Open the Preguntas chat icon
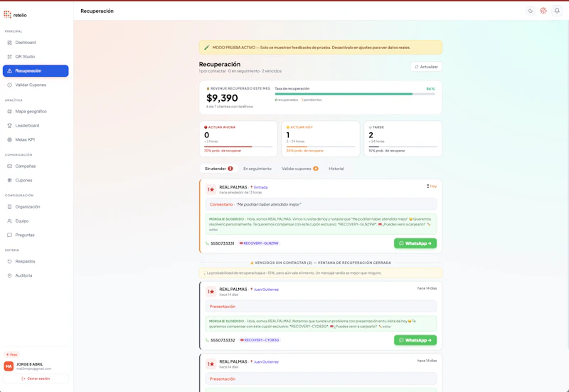Screen dimensions: 569x392 point(9,235)
